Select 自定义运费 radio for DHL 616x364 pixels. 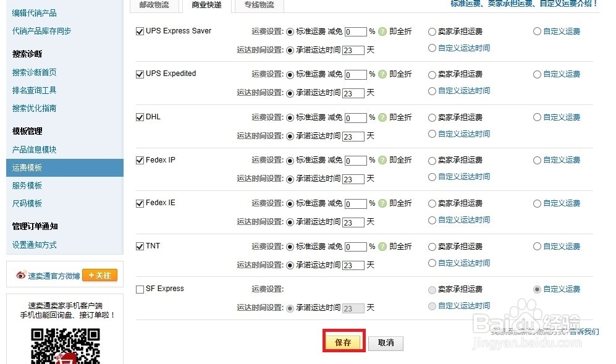tap(537, 117)
